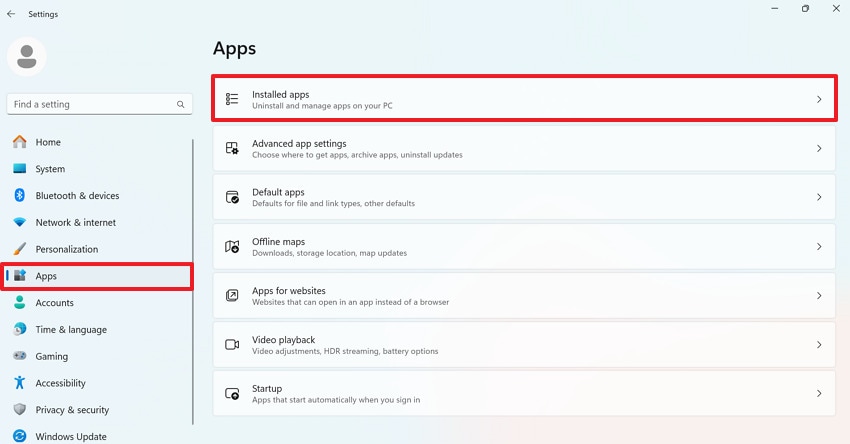Viewport: 850px width, 444px height.
Task: Click the Windows Update refresh icon
Action: click(x=20, y=436)
